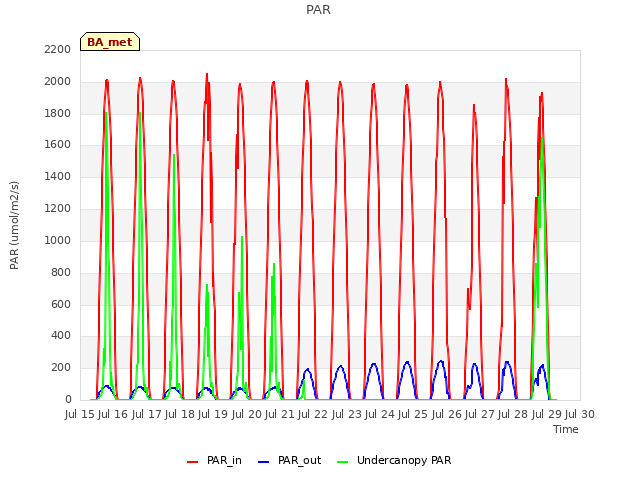
Task: Click the highest red PAR_in peak near Jul 18
Action: coord(207,74)
